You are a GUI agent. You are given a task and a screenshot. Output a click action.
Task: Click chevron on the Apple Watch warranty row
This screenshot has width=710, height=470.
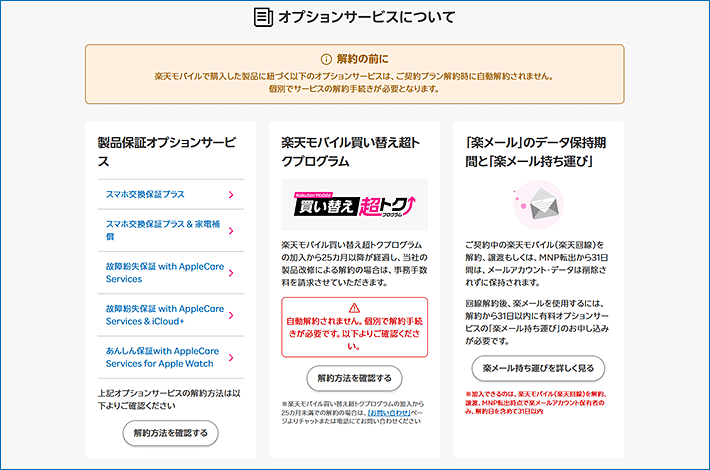tap(231, 358)
